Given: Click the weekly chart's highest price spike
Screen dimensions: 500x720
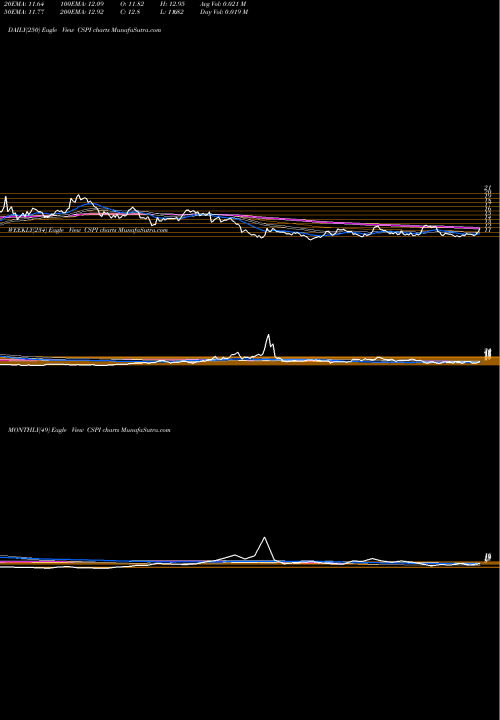Looking at the screenshot, I should [x=269, y=335].
